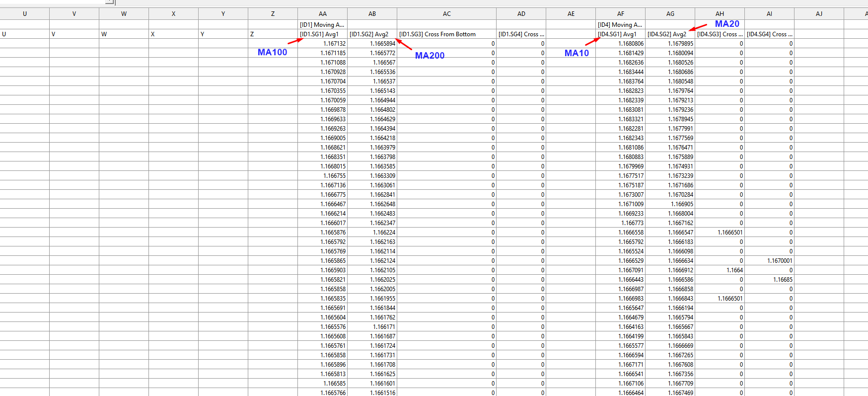Select the cell with value 1.1663061
Viewport: 868px width, 396px height.
click(372, 185)
